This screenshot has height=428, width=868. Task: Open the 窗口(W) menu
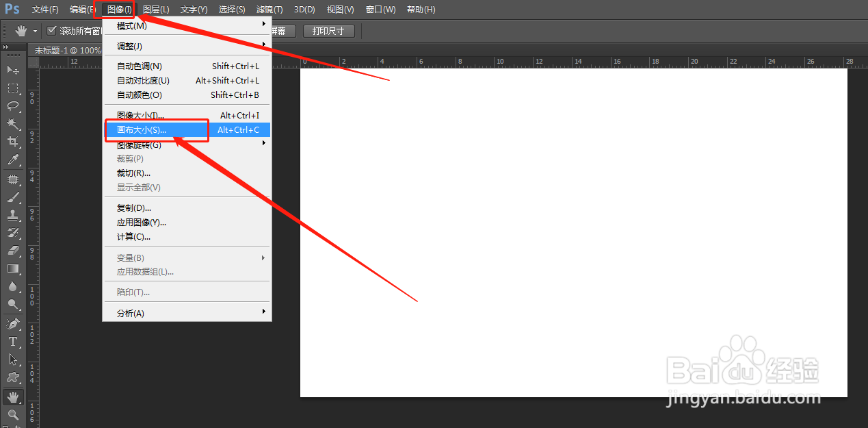click(380, 10)
